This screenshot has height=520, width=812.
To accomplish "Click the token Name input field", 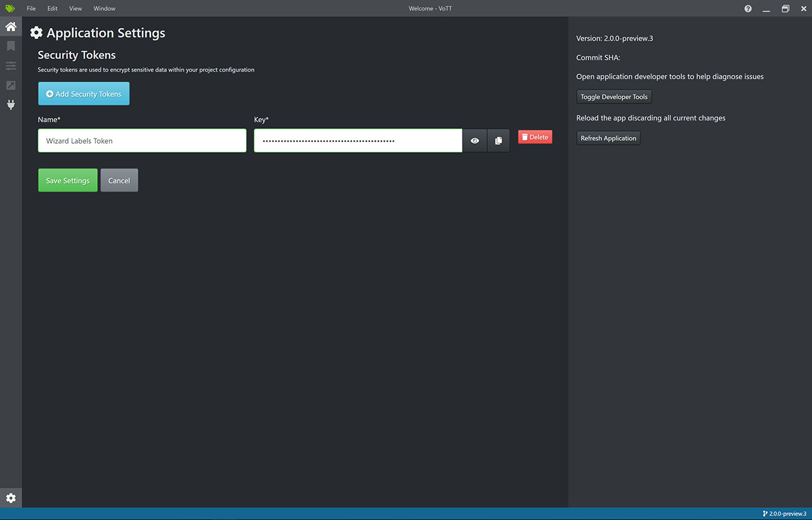I will (x=142, y=141).
